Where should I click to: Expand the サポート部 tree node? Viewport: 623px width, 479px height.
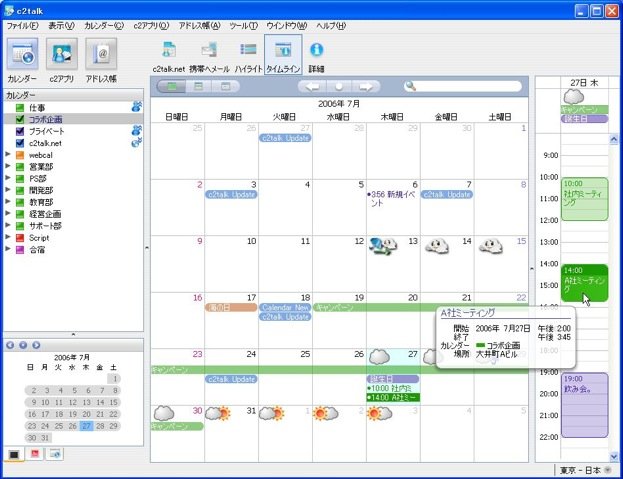click(8, 225)
